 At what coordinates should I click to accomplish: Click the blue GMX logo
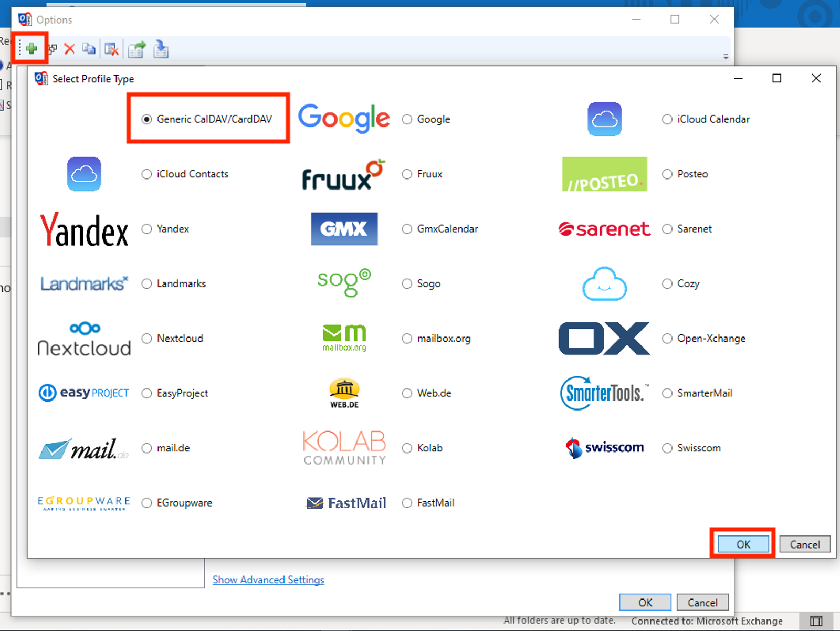[344, 229]
